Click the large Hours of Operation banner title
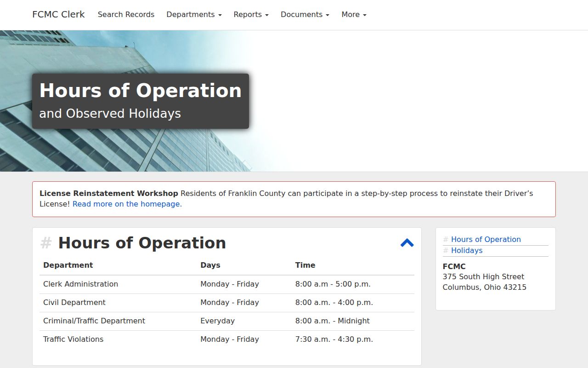The width and height of the screenshot is (588, 368). click(141, 91)
